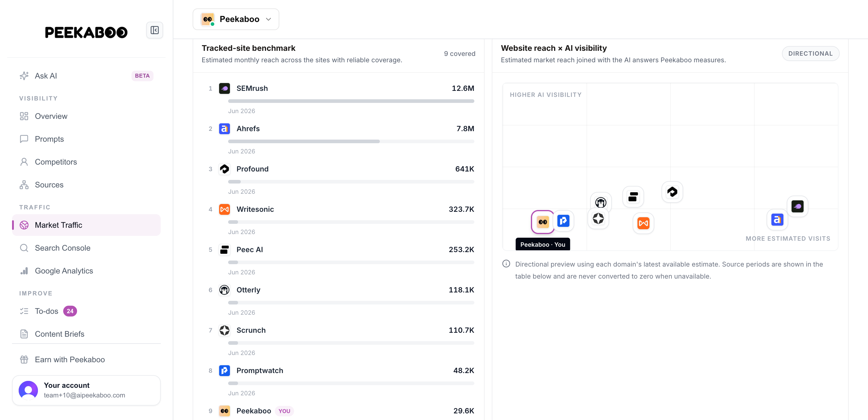Select the Peec AI marker in the chart
The width and height of the screenshot is (868, 420).
(633, 197)
